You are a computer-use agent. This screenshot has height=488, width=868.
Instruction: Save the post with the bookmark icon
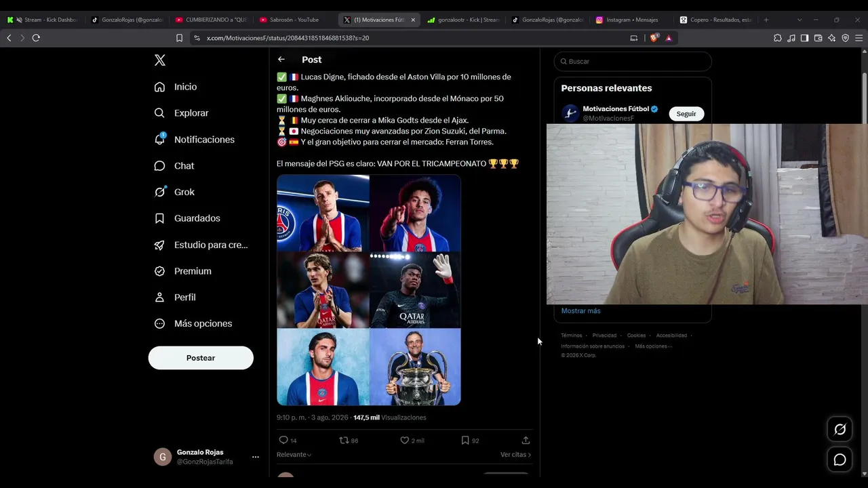465,441
